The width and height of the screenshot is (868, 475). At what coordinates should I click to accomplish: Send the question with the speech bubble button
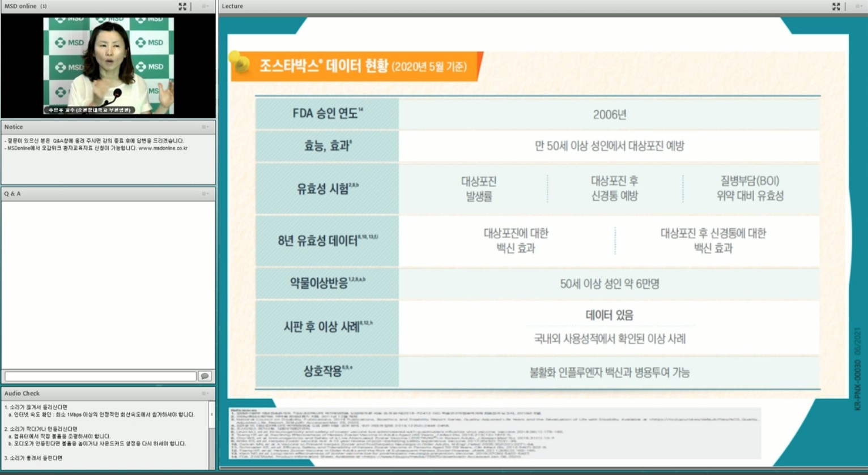click(x=205, y=376)
